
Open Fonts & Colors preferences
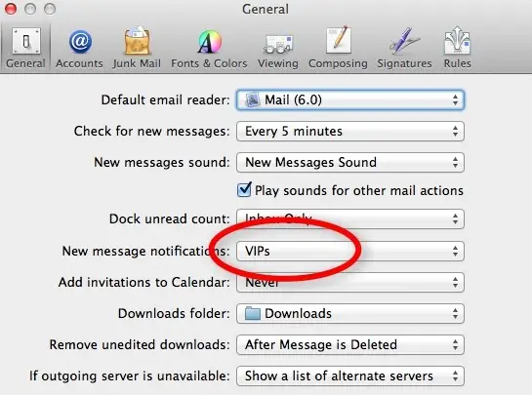(209, 48)
